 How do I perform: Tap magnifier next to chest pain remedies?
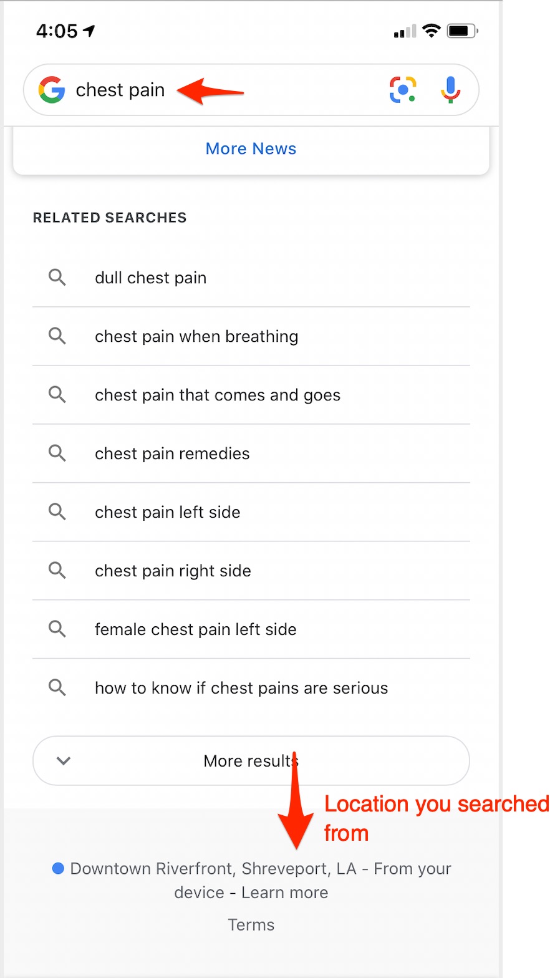(57, 453)
